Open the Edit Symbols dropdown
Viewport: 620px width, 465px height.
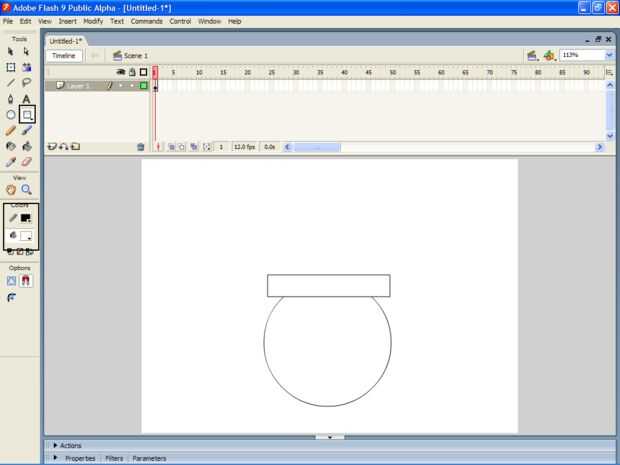coord(549,56)
